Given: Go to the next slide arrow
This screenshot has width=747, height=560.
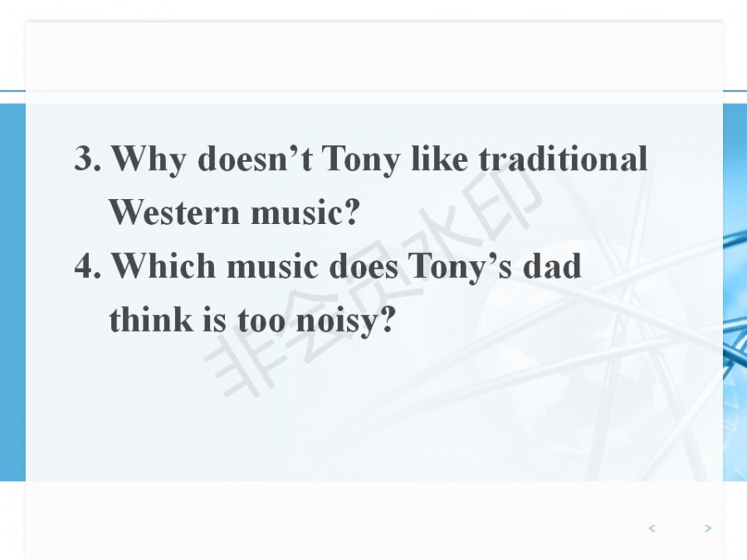Looking at the screenshot, I should pyautogui.click(x=707, y=528).
